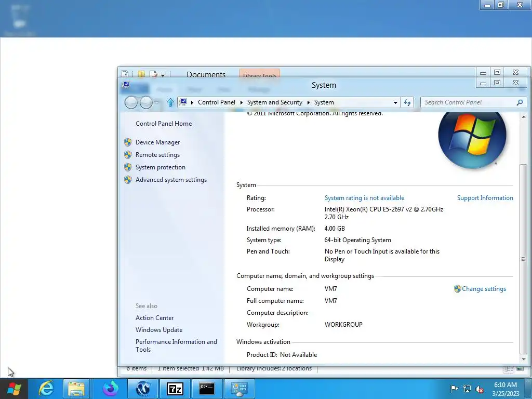
Task: Click the Advanced system settings shield icon
Action: (128, 180)
